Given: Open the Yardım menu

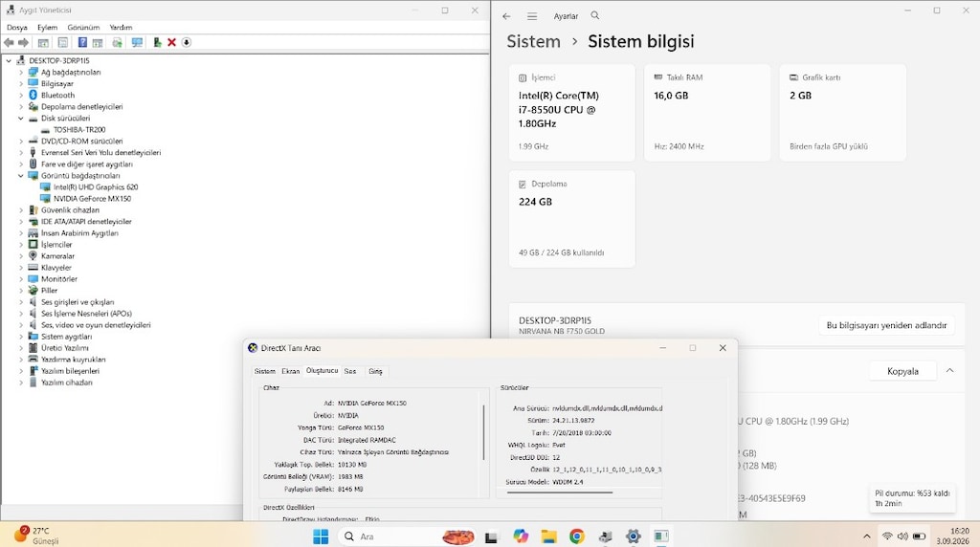Looking at the screenshot, I should [121, 28].
